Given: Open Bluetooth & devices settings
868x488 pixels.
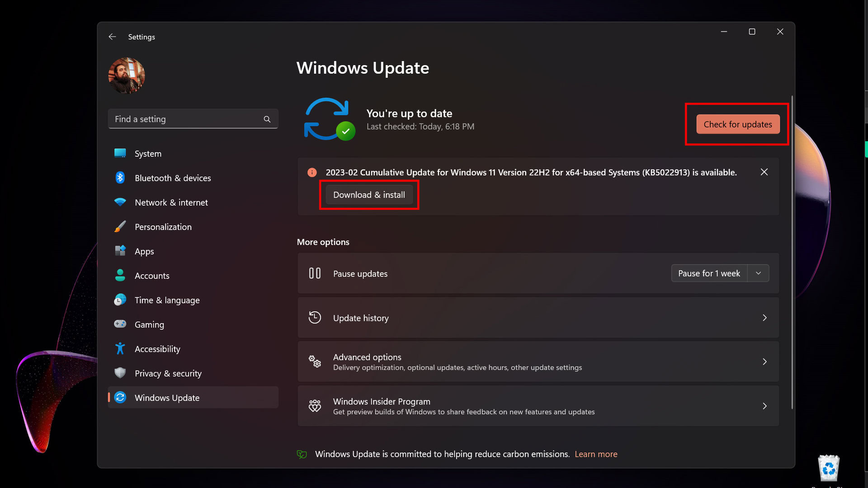Looking at the screenshot, I should tap(173, 178).
